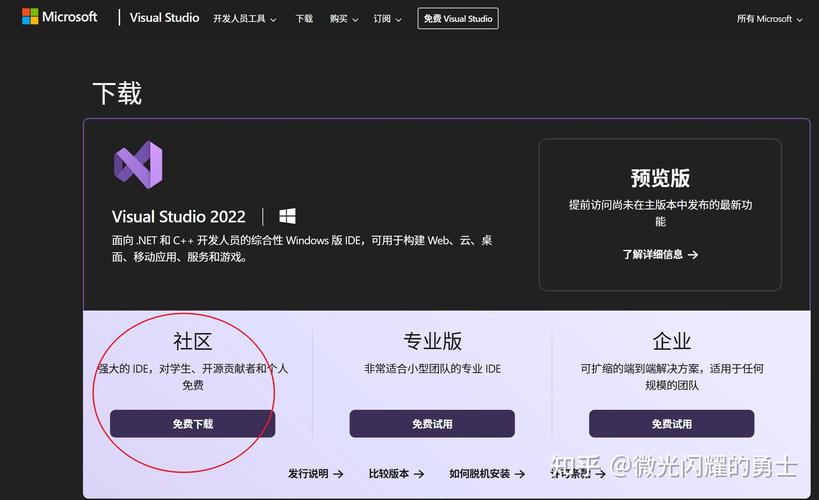Viewport: 819px width, 500px height.
Task: Open the 比较版本 link
Action: click(396, 474)
